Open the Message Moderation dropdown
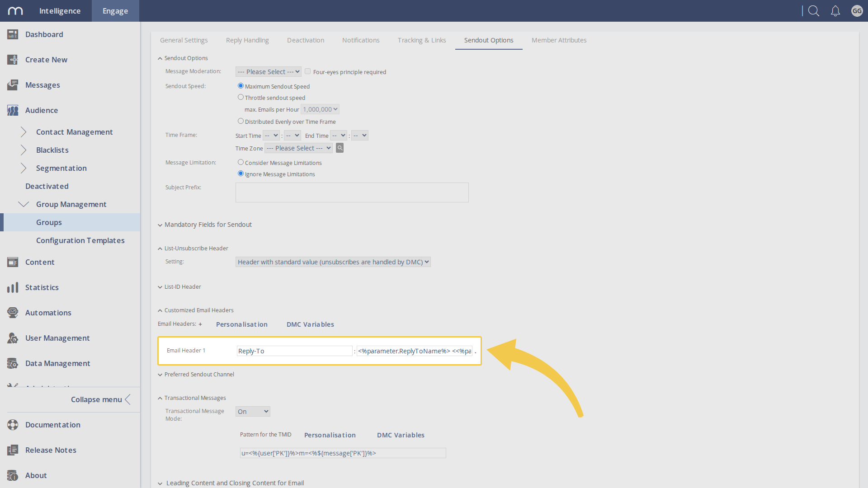The image size is (868, 488). pos(269,72)
